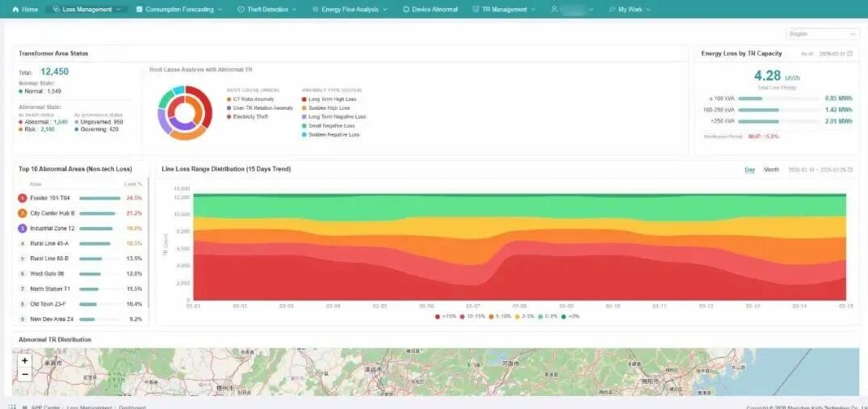Open the app grid icon in footer
The image size is (868, 409).
tap(12, 407)
